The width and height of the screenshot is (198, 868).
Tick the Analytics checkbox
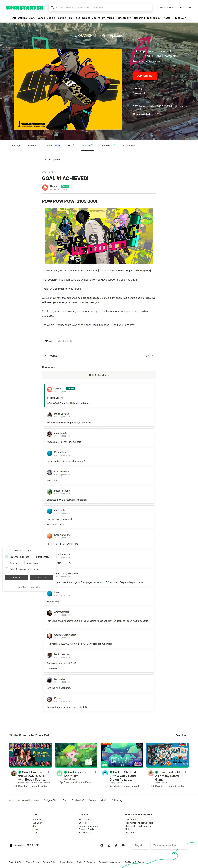(7, 563)
